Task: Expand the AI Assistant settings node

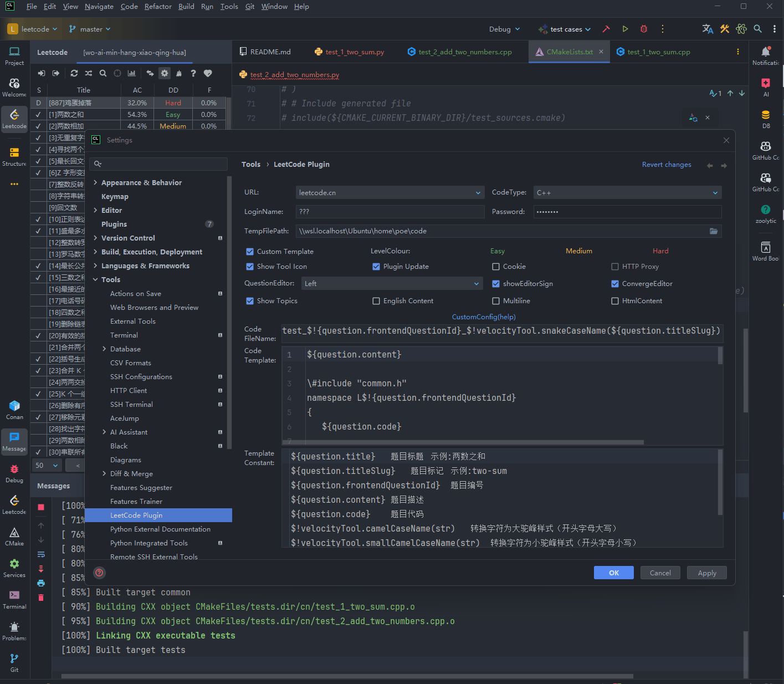Action: 104,432
